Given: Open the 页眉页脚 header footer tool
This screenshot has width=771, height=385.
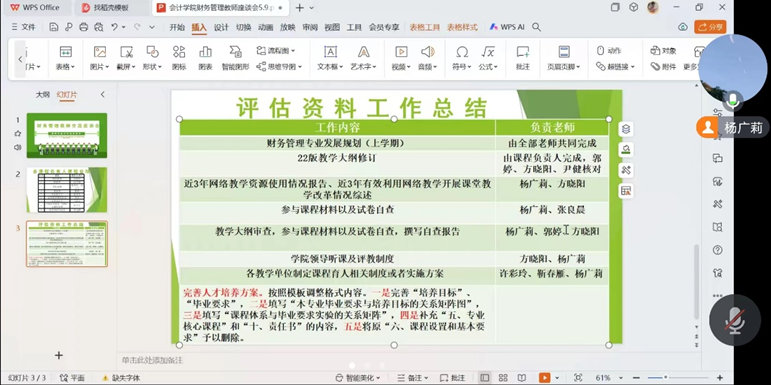Looking at the screenshot, I should pos(564,58).
